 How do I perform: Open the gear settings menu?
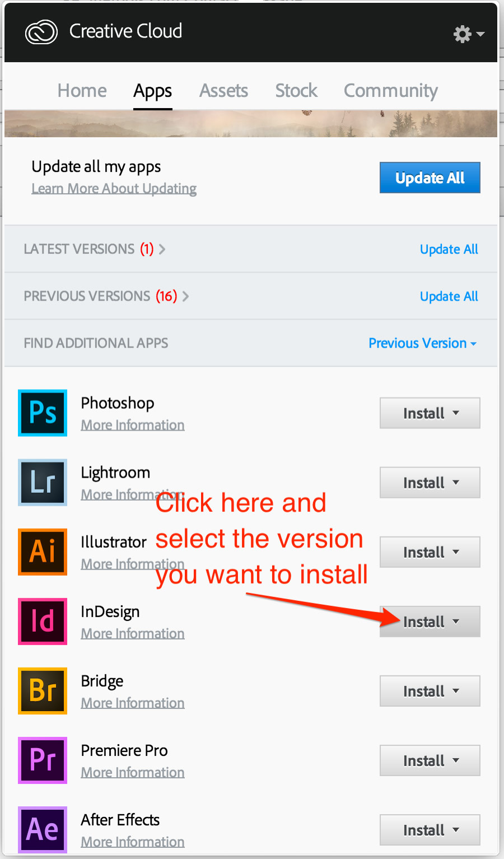(468, 34)
